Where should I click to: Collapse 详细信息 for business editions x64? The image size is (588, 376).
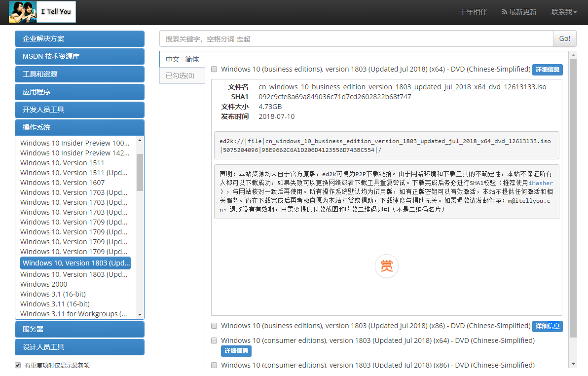coord(548,70)
